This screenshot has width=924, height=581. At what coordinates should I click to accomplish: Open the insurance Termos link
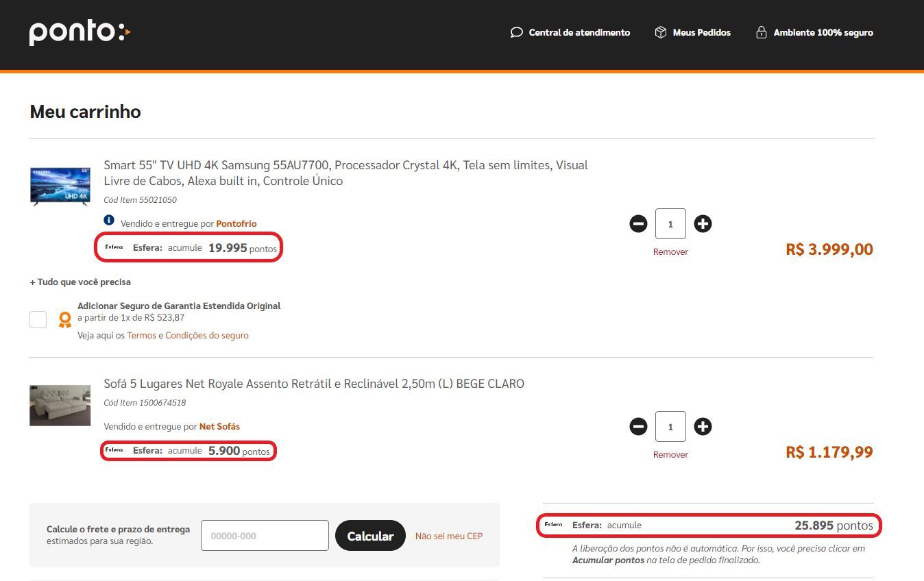(x=141, y=336)
